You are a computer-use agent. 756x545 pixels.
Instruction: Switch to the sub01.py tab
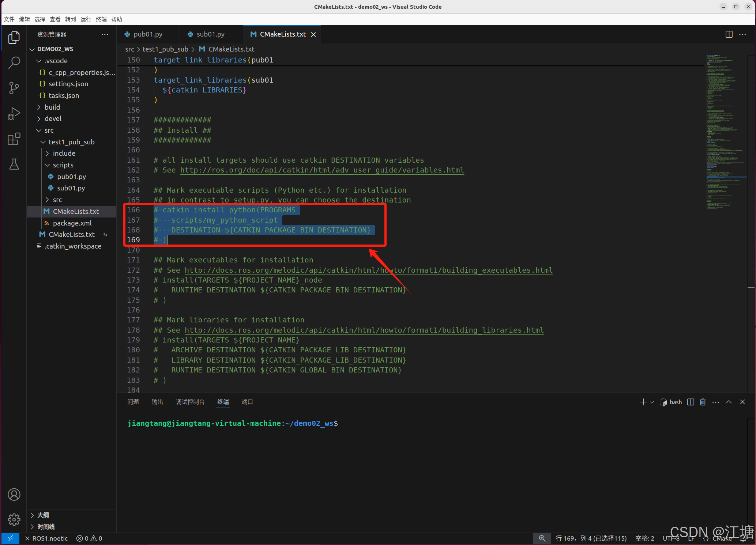pos(210,34)
